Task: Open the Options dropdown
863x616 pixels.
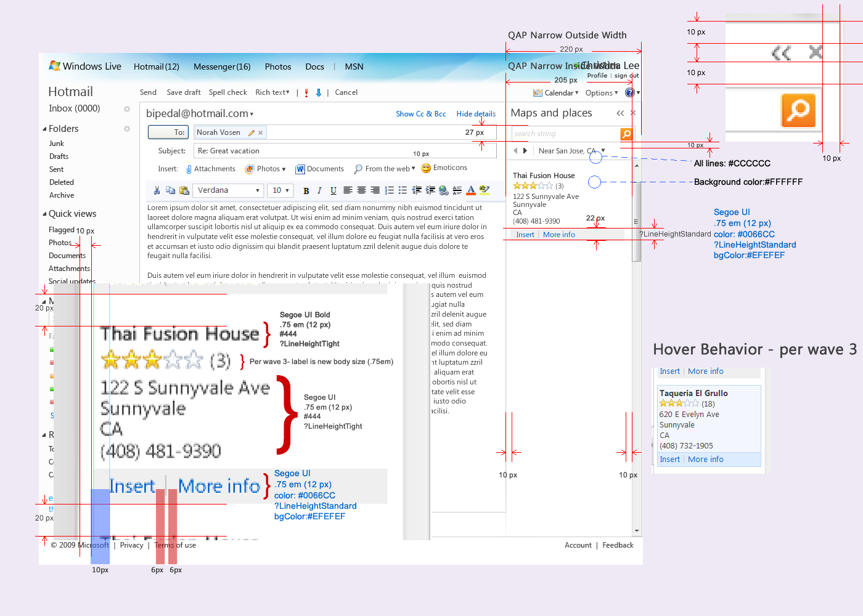Action: tap(602, 93)
